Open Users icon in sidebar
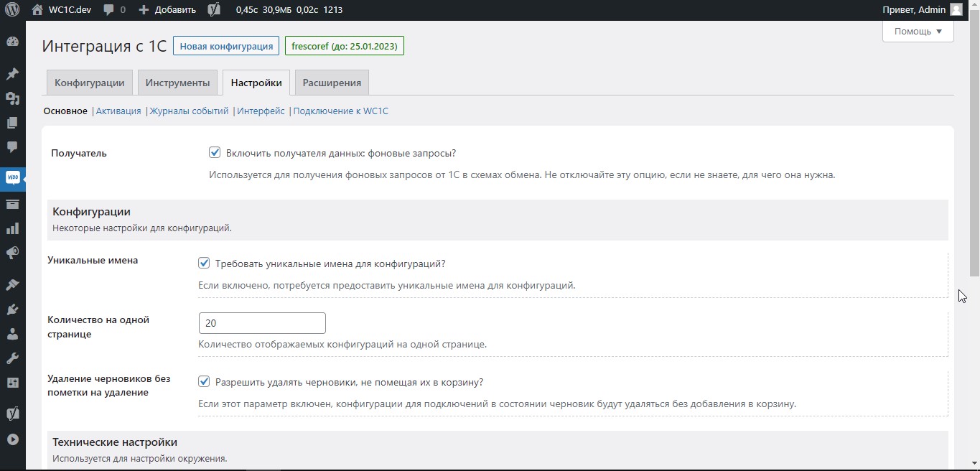Viewport: 980px width, 471px height. coord(12,334)
